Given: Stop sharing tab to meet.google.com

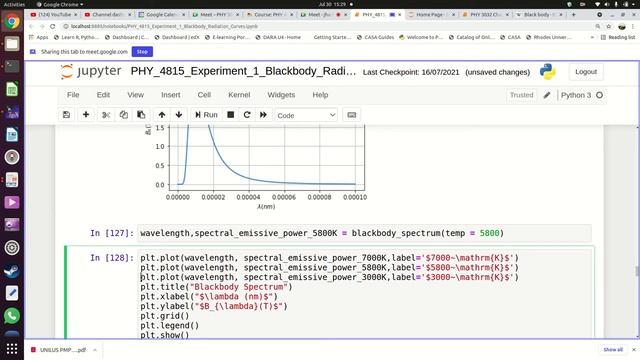Looking at the screenshot, I should pyautogui.click(x=142, y=52).
